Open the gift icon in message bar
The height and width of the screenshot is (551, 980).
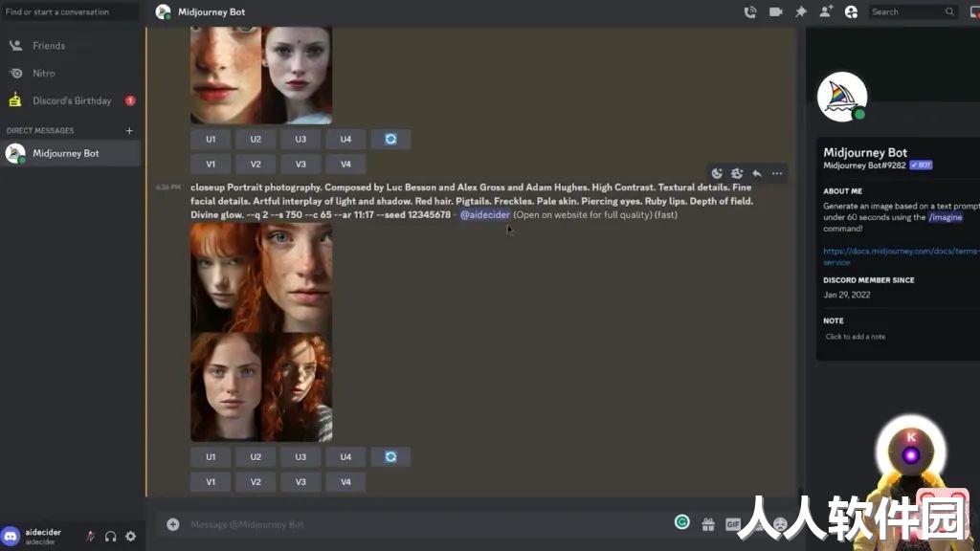708,525
